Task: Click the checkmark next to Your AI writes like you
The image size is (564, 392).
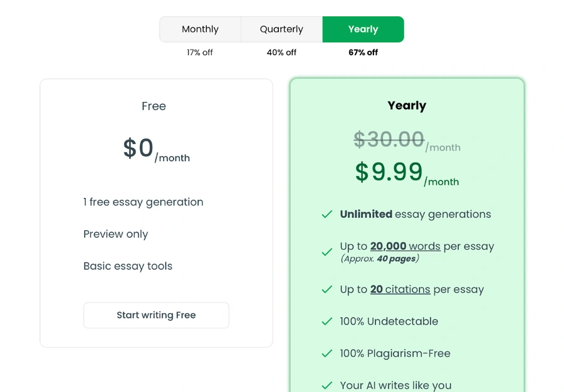Action: point(326,385)
